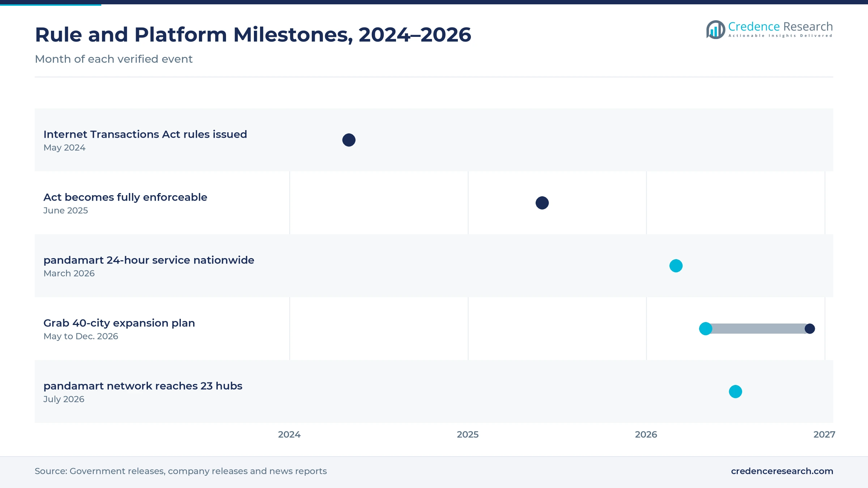Click the 2027 axis label
The width and height of the screenshot is (868, 488).
pos(824,435)
